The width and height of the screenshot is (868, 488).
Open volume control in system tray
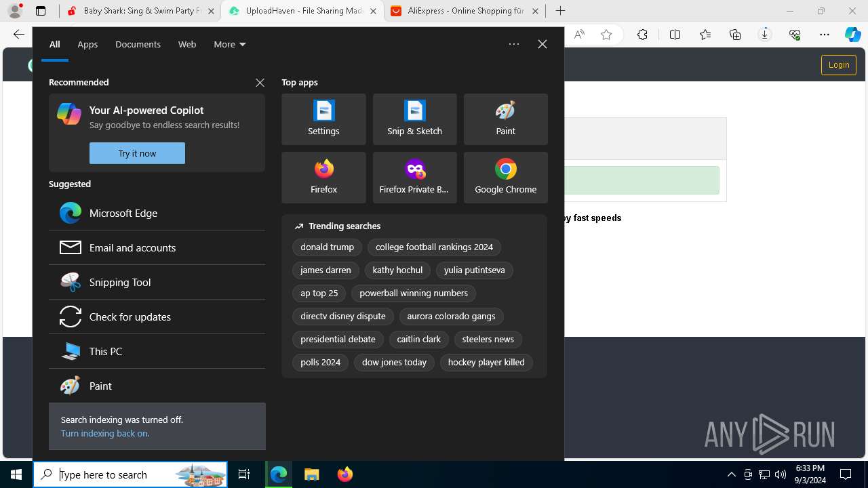(x=781, y=474)
